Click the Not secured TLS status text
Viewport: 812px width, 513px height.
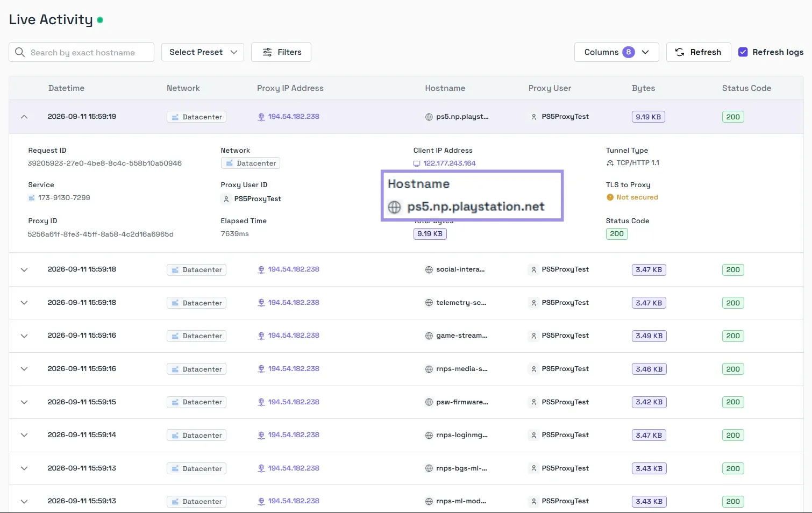click(637, 197)
